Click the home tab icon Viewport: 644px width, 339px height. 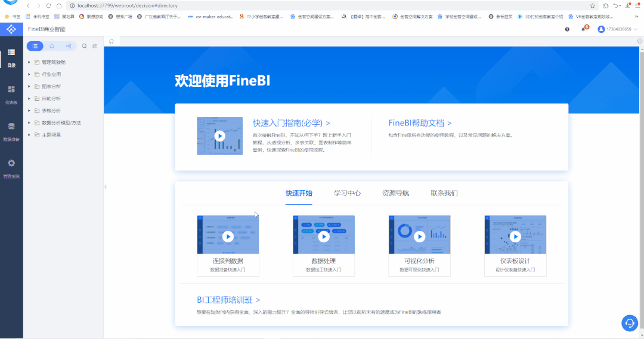coord(112,41)
